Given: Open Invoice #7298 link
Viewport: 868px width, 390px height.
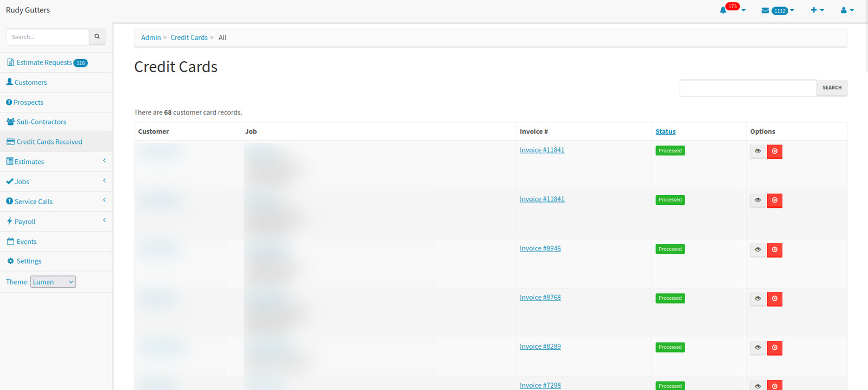Looking at the screenshot, I should [540, 385].
